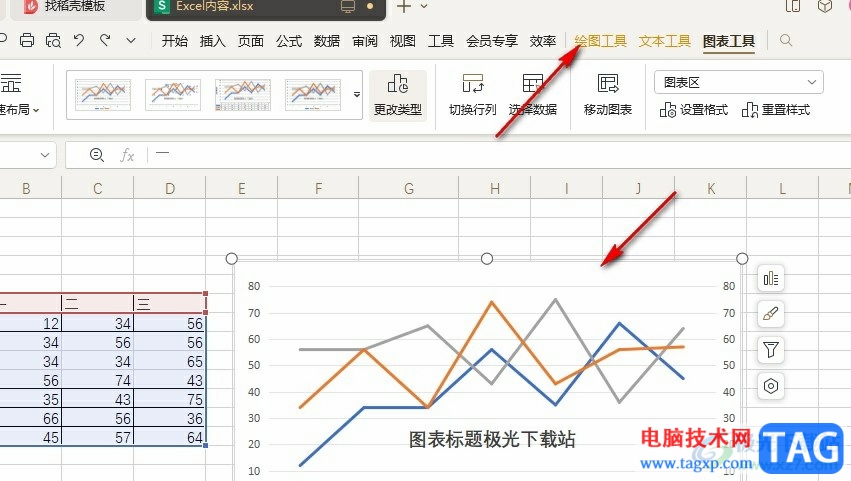Select column K header
Viewport: 851px width, 481px height.
click(x=711, y=188)
